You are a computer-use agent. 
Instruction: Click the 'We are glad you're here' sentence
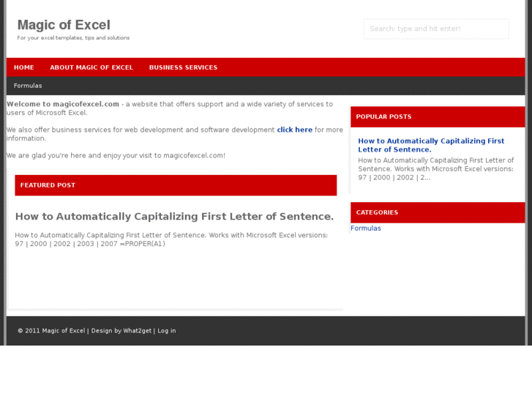coord(116,155)
